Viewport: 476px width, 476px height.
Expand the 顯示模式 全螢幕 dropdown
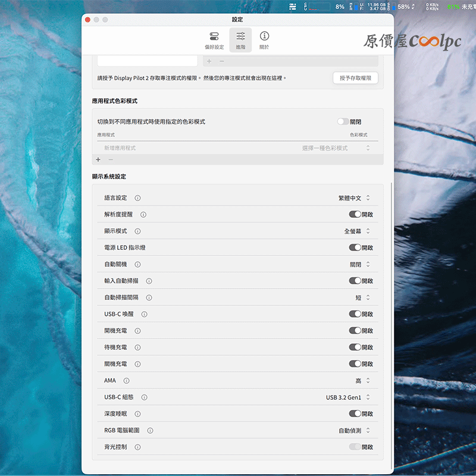pyautogui.click(x=357, y=231)
